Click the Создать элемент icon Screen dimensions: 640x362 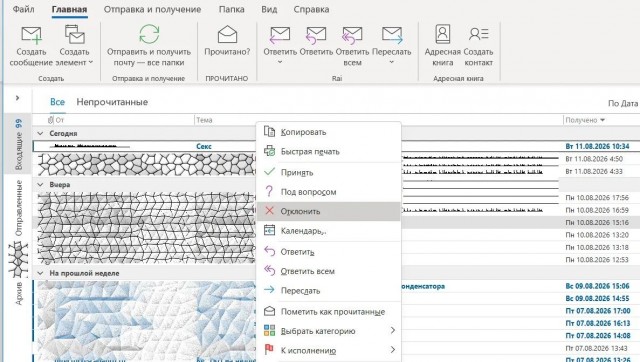pos(75,35)
